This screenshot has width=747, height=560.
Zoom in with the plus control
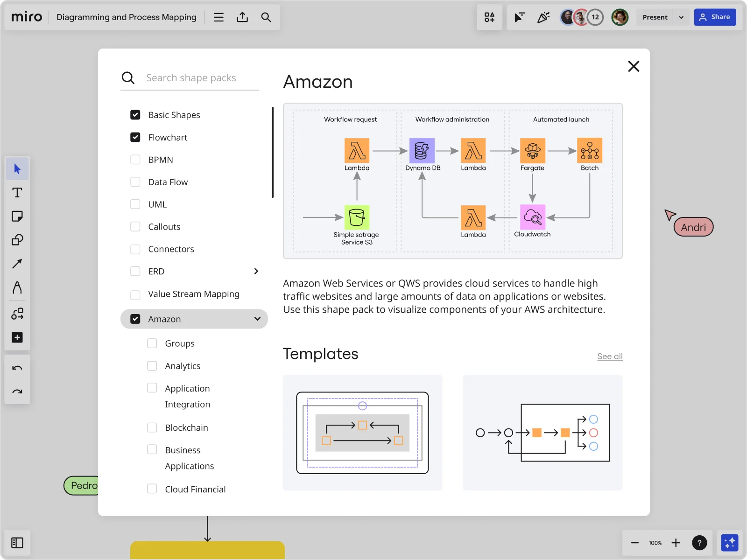click(676, 543)
